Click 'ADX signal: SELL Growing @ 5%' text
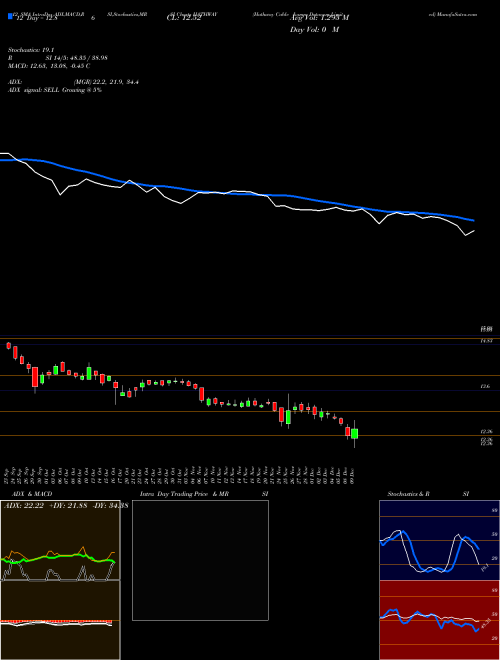Image resolution: width=500 pixels, height=660 pixels. tap(55, 90)
